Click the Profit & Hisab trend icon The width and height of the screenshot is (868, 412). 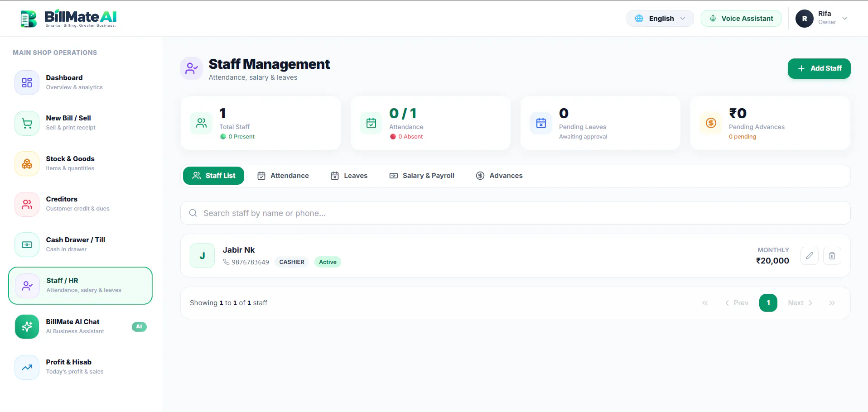[27, 367]
